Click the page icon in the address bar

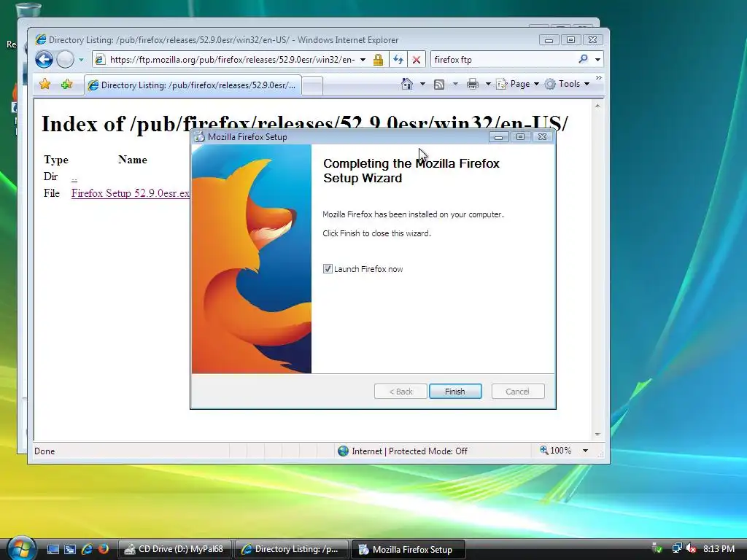99,60
